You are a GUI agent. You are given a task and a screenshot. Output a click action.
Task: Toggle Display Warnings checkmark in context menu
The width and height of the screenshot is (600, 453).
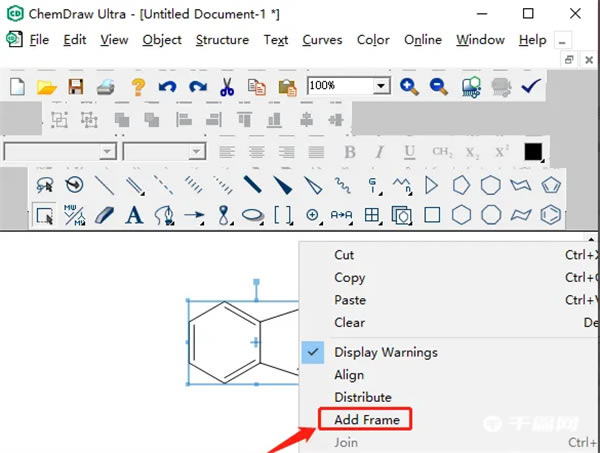[x=313, y=352]
